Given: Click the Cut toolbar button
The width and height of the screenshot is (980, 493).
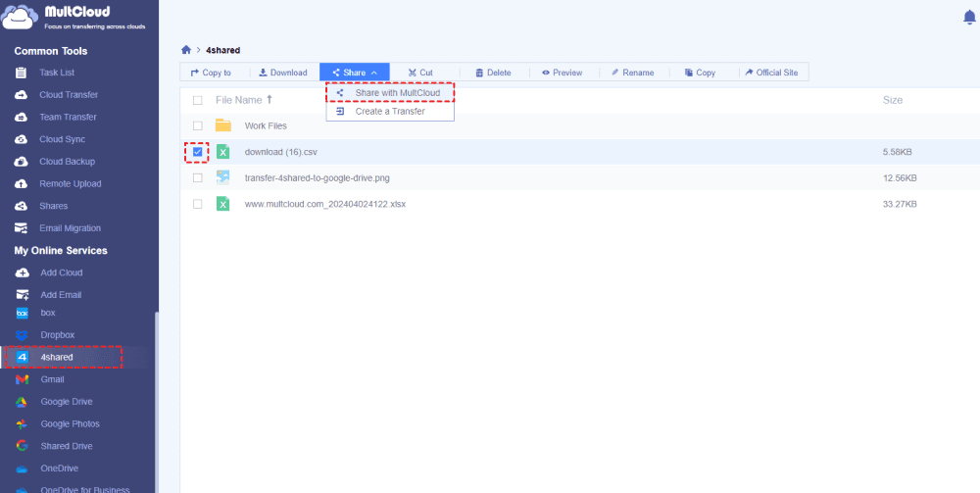Looking at the screenshot, I should pos(420,73).
